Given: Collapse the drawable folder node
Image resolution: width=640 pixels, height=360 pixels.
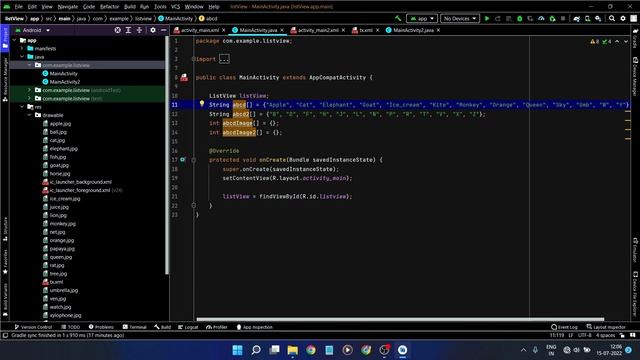Looking at the screenshot, I should [x=29, y=115].
